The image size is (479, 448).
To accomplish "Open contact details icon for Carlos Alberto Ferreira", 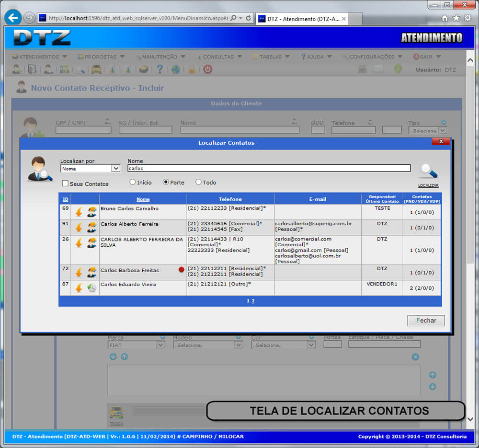I will [91, 227].
